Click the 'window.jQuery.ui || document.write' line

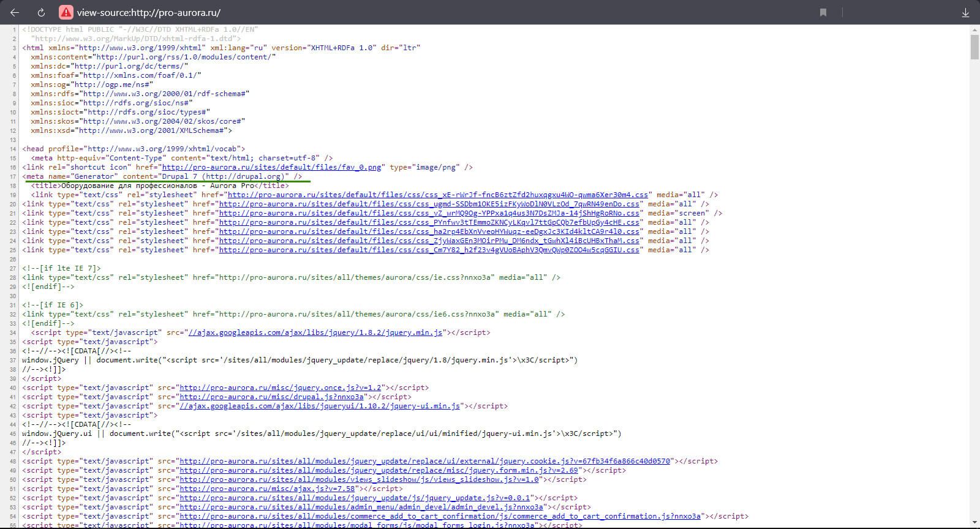[x=322, y=433]
